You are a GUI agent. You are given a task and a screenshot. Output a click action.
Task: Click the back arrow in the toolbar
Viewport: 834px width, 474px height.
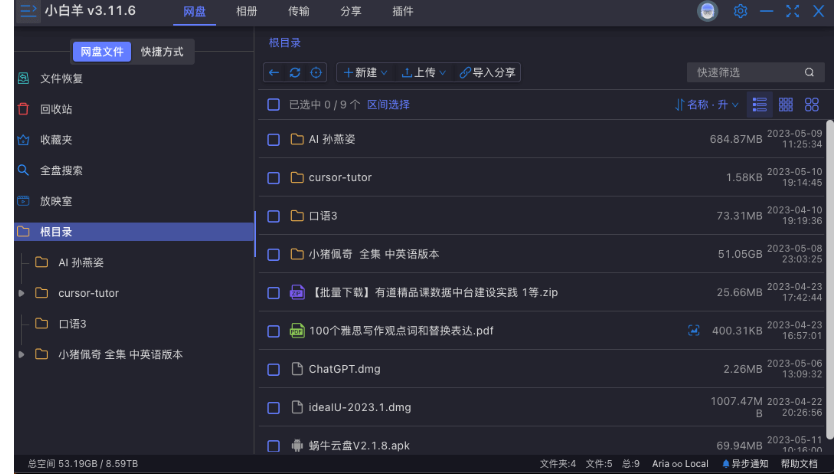(274, 73)
